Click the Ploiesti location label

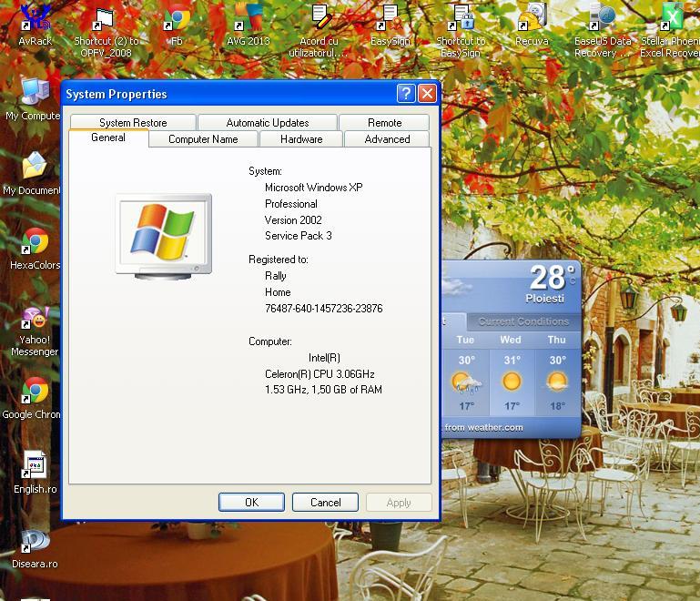544,299
